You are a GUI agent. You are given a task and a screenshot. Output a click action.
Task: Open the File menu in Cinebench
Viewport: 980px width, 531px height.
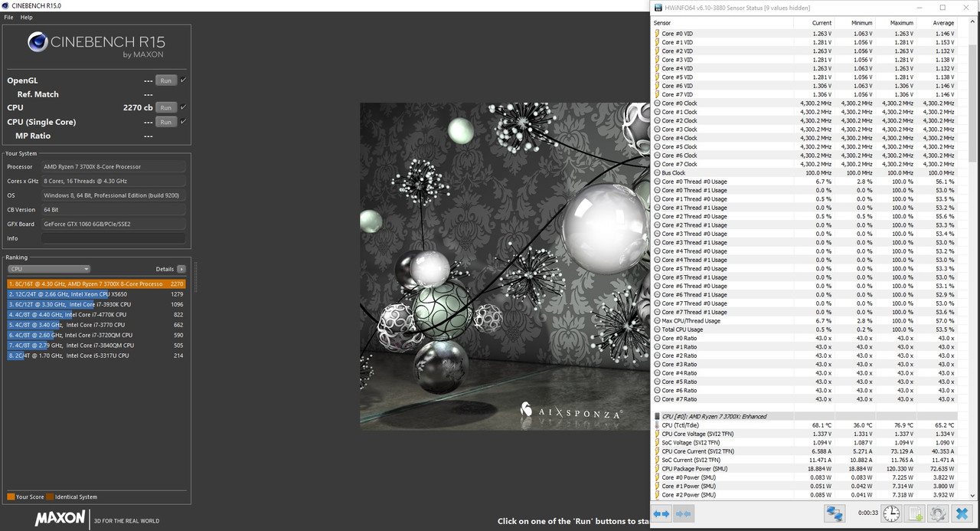click(x=8, y=17)
